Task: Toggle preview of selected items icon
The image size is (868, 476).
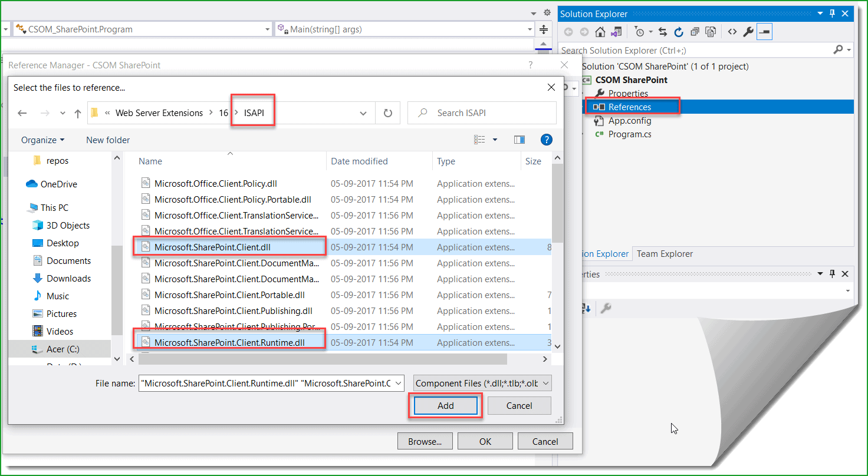Action: pyautogui.click(x=764, y=31)
